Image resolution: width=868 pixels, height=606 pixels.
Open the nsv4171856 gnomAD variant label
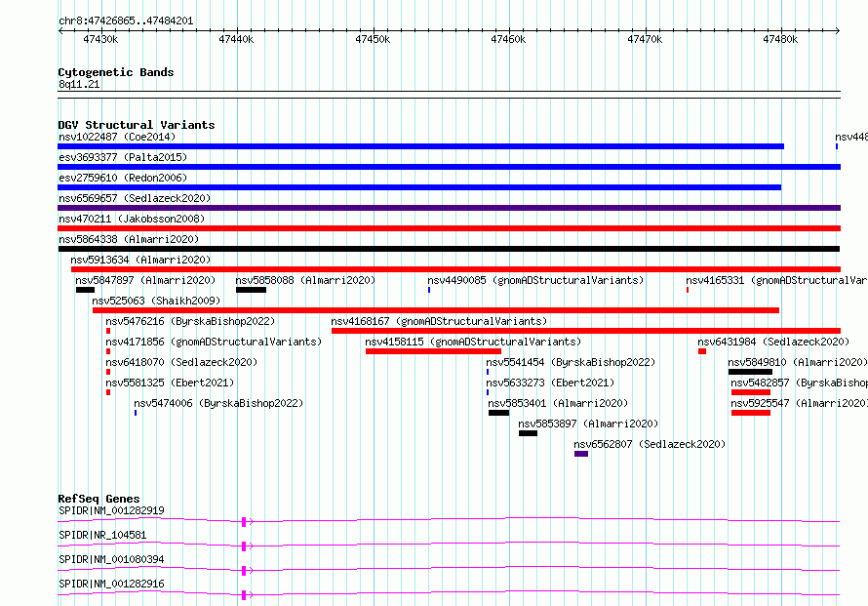point(214,342)
